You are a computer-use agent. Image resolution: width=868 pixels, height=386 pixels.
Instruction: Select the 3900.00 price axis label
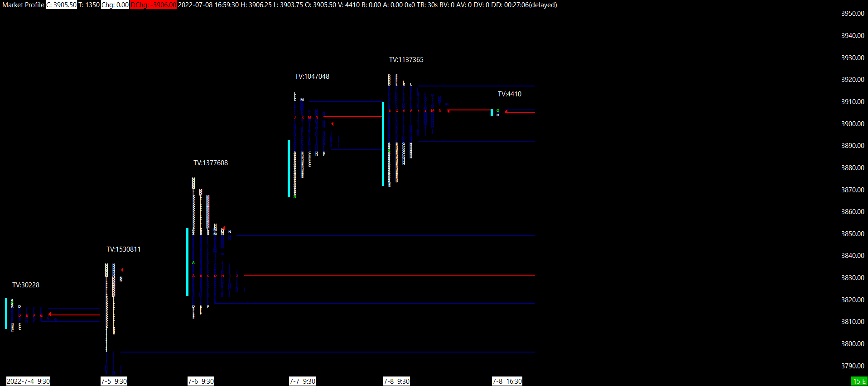tap(853, 124)
